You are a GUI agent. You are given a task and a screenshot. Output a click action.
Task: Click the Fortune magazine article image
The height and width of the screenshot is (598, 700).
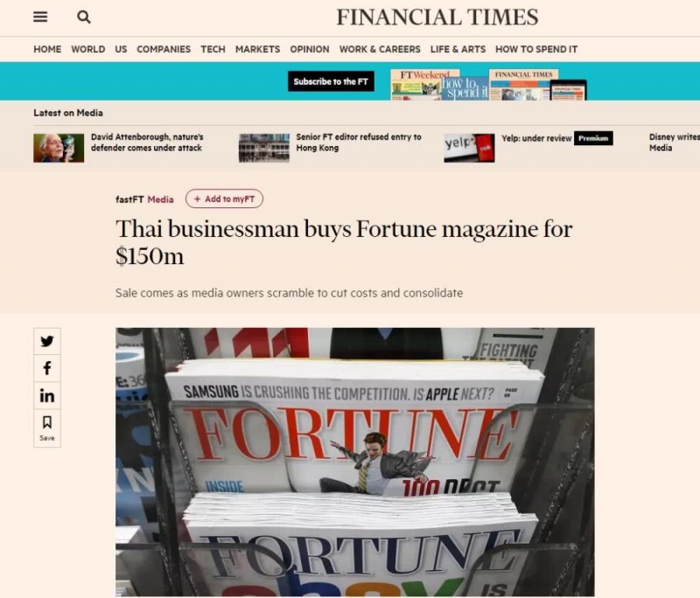[354, 462]
